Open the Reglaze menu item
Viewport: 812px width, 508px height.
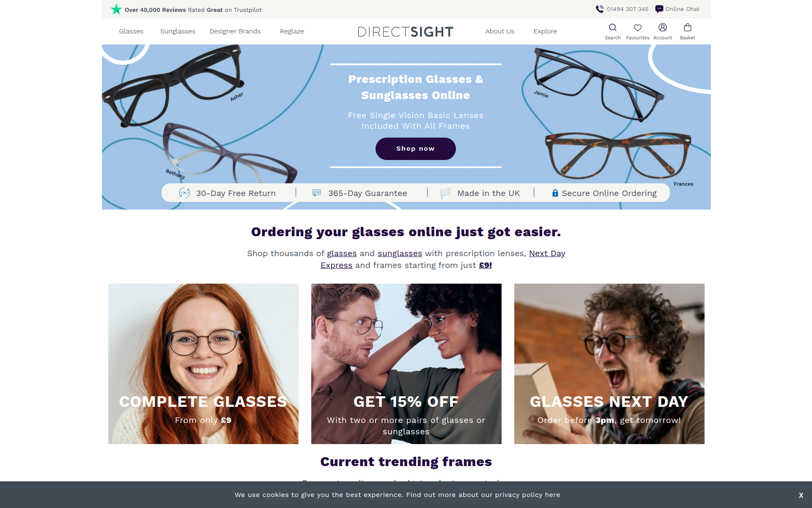[x=292, y=31]
